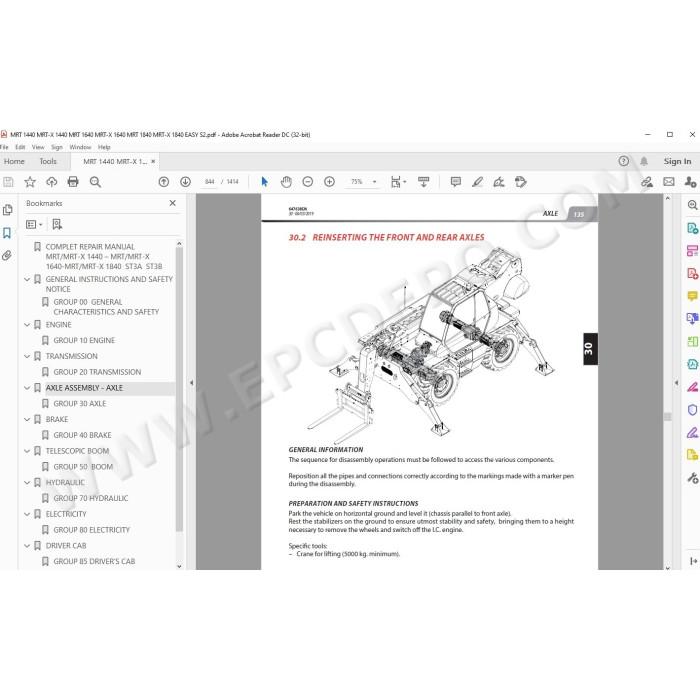Collapse the AXLE ASSEMBLY - AXLE bookmark
Viewport: 700px width, 700px height.
tap(27, 388)
